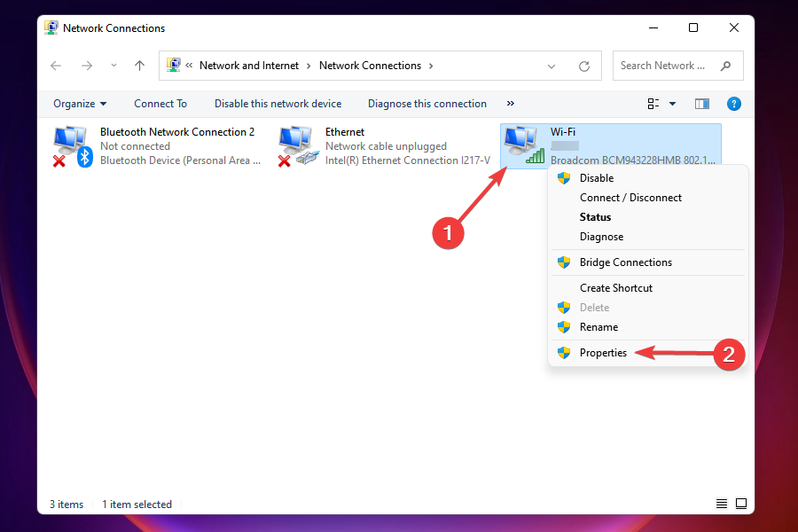This screenshot has height=532, width=798.
Task: Choose Create Shortcut in context menu
Action: coord(648,288)
